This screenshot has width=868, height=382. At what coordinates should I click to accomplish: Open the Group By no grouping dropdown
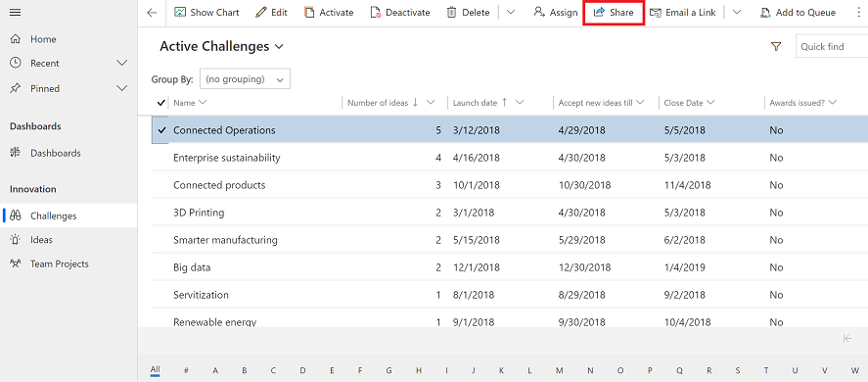tap(245, 79)
